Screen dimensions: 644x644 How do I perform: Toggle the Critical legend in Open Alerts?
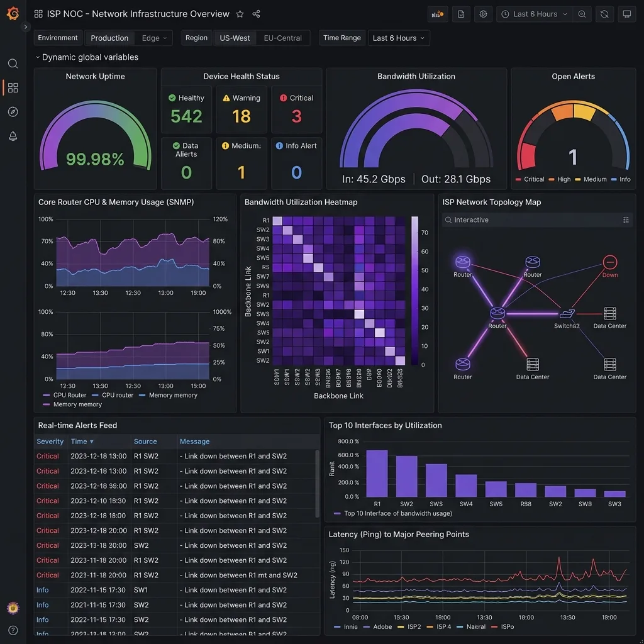coord(530,179)
